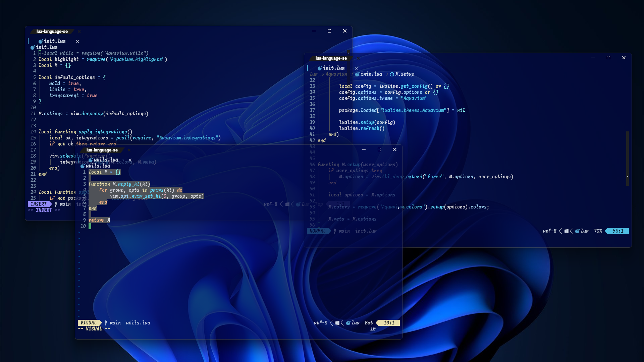Image resolution: width=644 pixels, height=362 pixels.
Task: Click the Lua filetype icon in the right window's statusline
Action: [577, 231]
